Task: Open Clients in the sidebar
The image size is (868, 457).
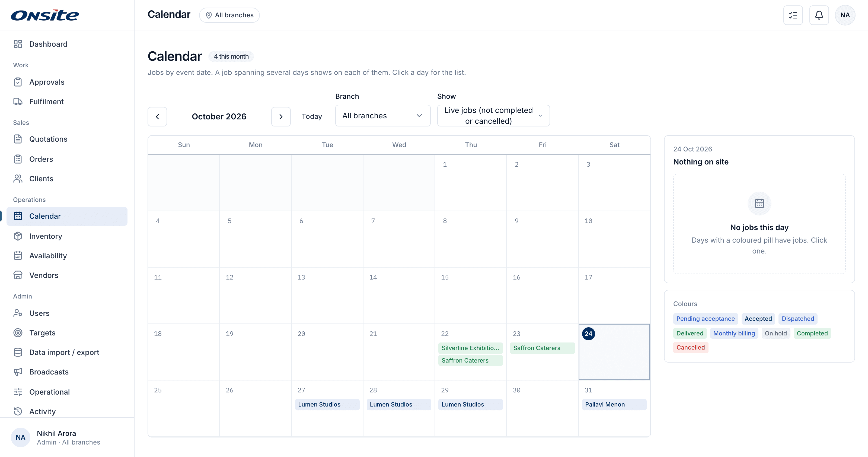Action: [x=67, y=179]
